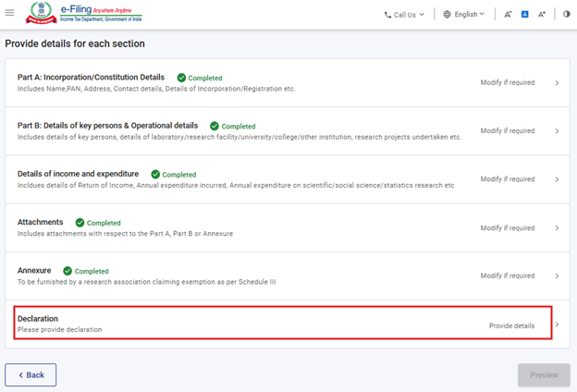This screenshot has height=392, width=577.
Task: Expand Part B key persons section arrow
Action: [x=557, y=131]
